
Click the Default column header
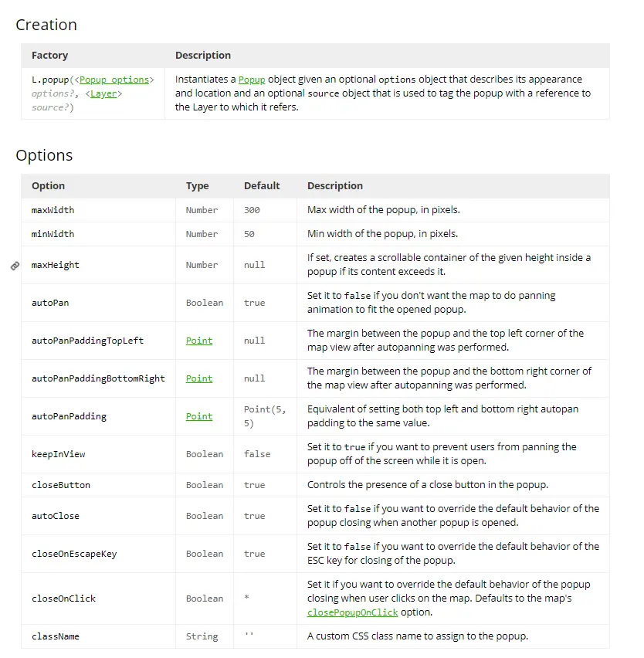(262, 186)
